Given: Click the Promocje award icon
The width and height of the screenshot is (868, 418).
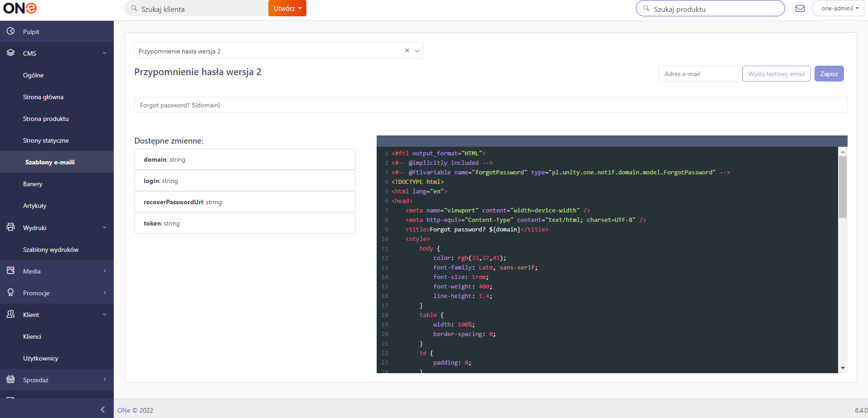Looking at the screenshot, I should click(10, 293).
